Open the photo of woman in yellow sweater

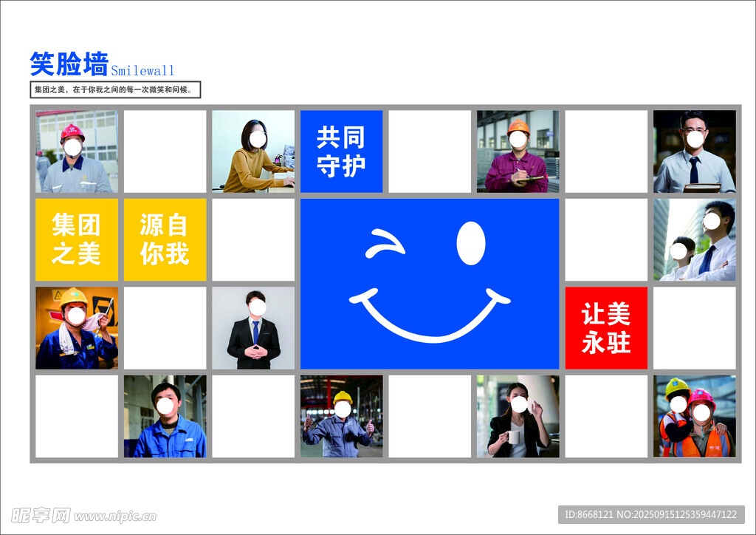point(253,151)
